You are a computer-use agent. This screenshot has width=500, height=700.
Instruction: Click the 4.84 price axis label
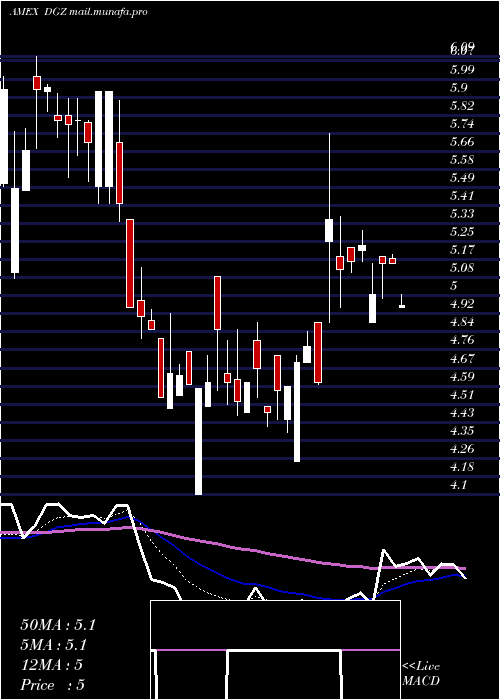tap(462, 322)
